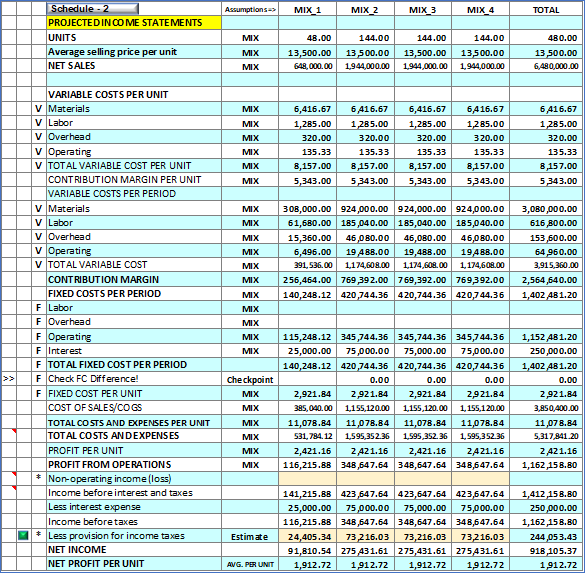Select the FIXED COST PER UNIT label
Image resolution: width=585 pixels, height=573 pixels.
click(95, 394)
